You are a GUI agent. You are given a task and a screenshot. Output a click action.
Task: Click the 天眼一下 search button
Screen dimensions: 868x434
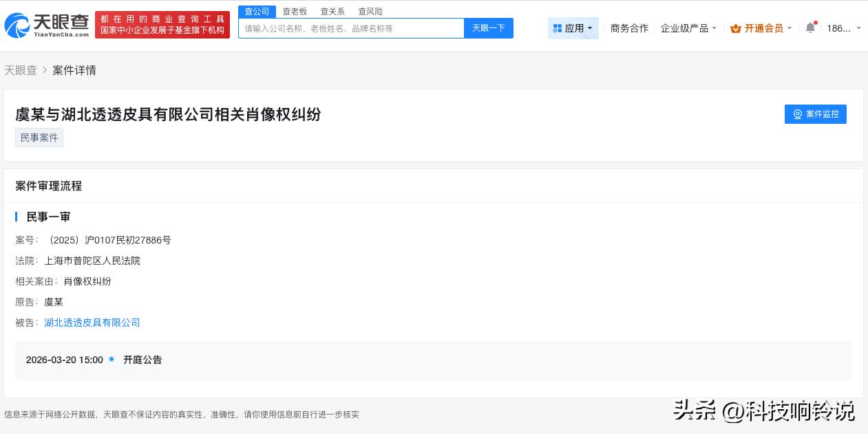tap(489, 28)
